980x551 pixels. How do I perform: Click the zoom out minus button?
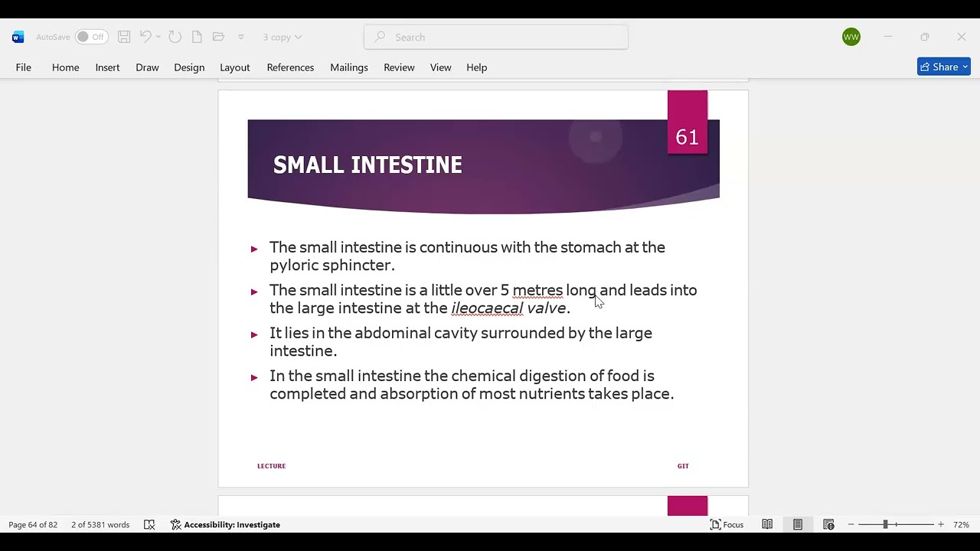[x=851, y=525]
